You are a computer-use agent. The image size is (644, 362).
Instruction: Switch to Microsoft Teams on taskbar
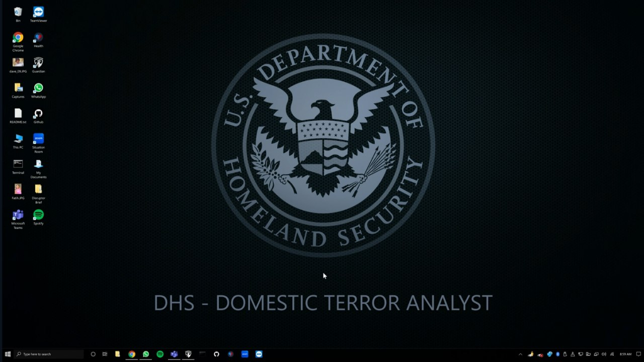click(174, 354)
